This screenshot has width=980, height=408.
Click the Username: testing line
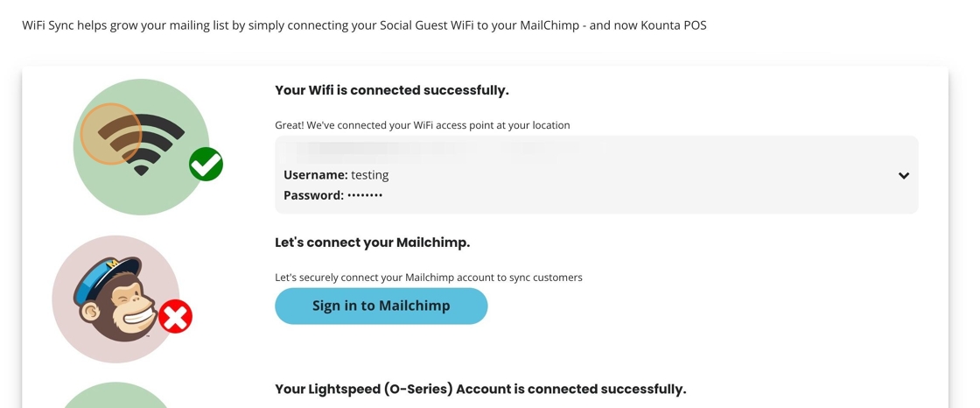click(336, 175)
